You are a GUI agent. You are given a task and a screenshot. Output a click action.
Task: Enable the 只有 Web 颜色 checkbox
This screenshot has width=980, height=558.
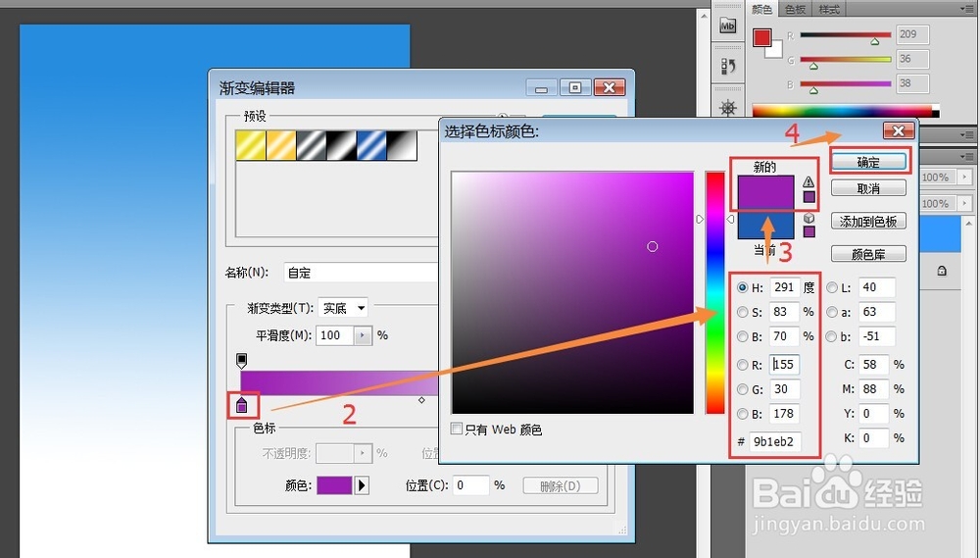[457, 429]
